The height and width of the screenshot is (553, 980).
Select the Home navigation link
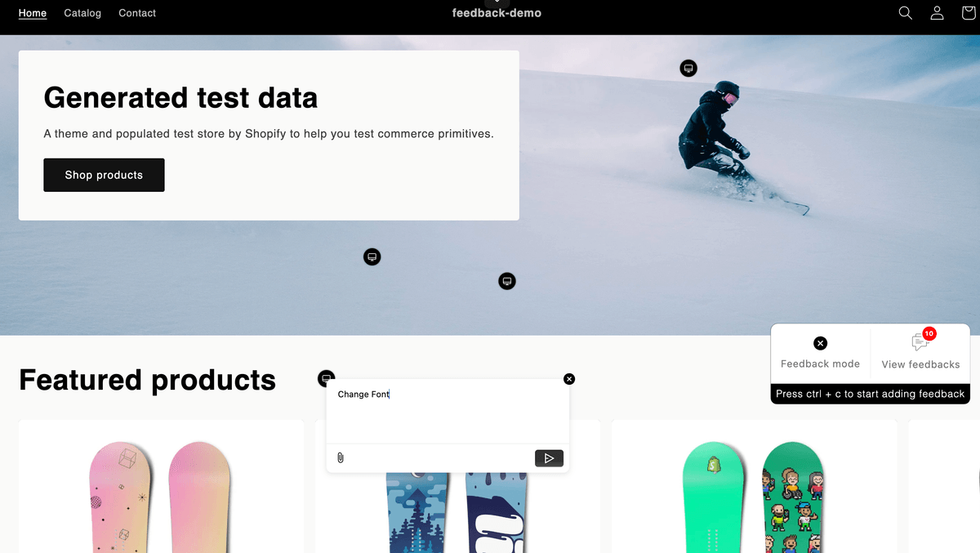pos(33,13)
